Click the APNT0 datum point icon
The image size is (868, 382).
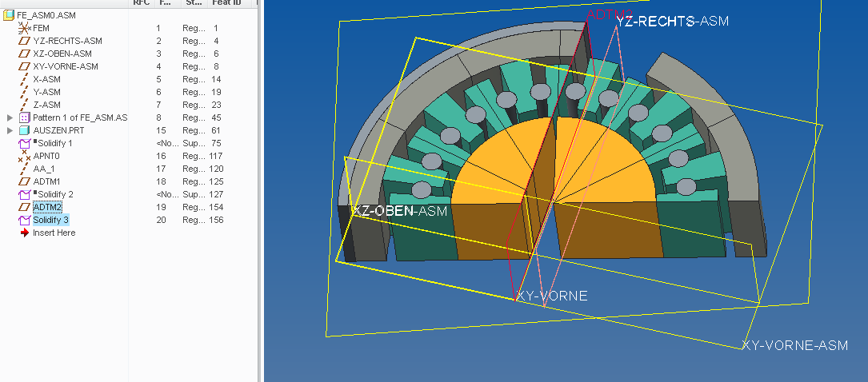(x=24, y=156)
